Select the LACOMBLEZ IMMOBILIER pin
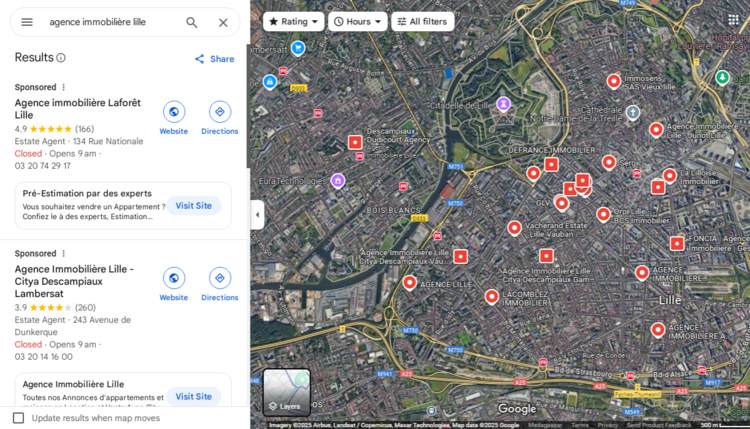The height and width of the screenshot is (429, 750). coord(491,297)
